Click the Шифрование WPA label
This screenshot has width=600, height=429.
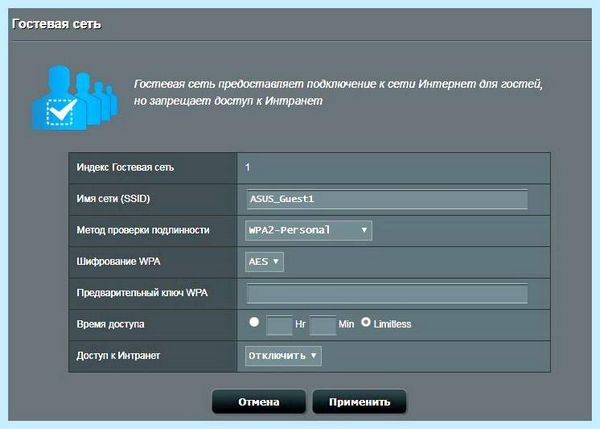[x=118, y=262]
